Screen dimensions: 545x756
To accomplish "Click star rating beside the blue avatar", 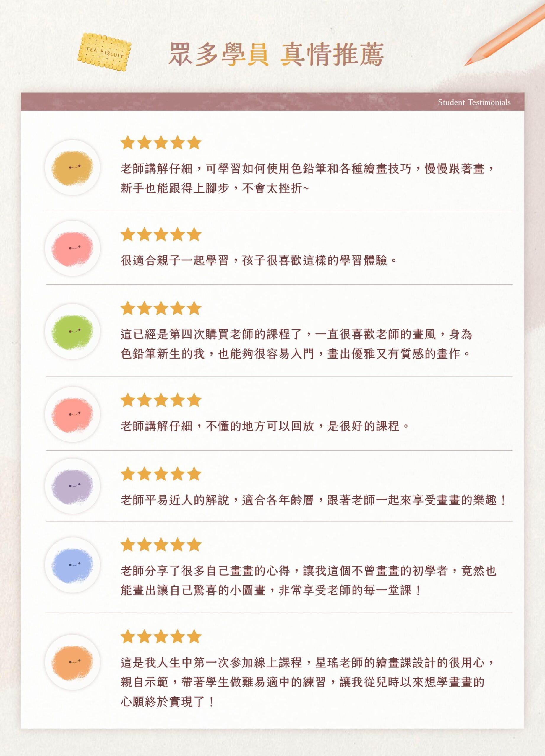I will (x=161, y=545).
